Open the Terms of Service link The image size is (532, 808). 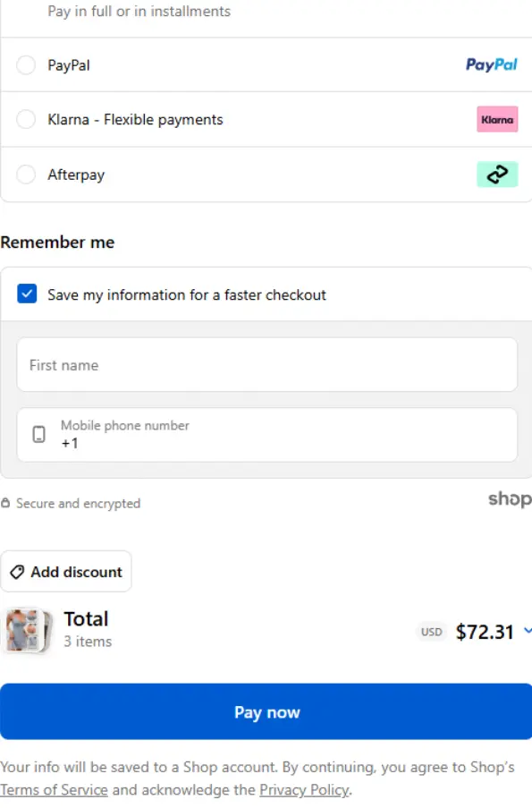click(54, 790)
